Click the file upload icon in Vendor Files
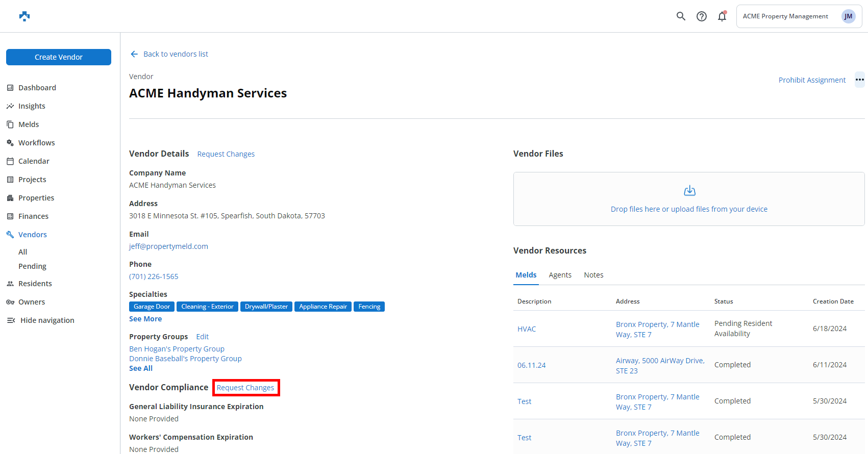The height and width of the screenshot is (454, 868). [x=689, y=191]
